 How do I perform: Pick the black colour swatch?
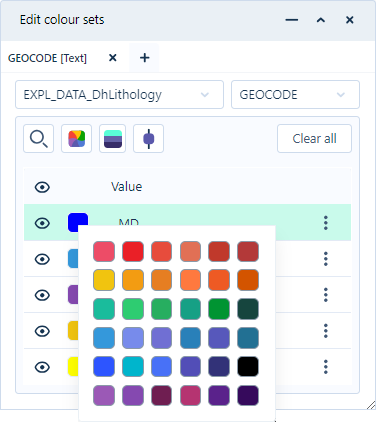tap(248, 366)
